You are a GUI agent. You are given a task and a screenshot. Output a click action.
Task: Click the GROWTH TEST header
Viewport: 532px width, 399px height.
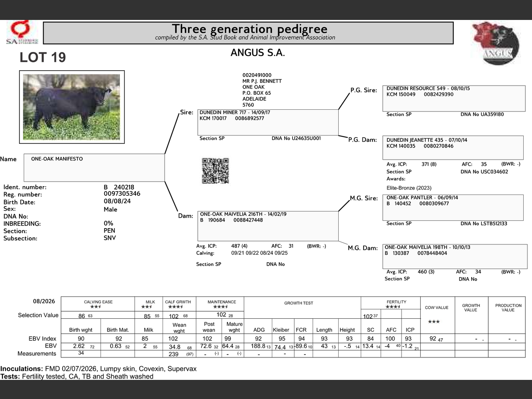(298, 303)
